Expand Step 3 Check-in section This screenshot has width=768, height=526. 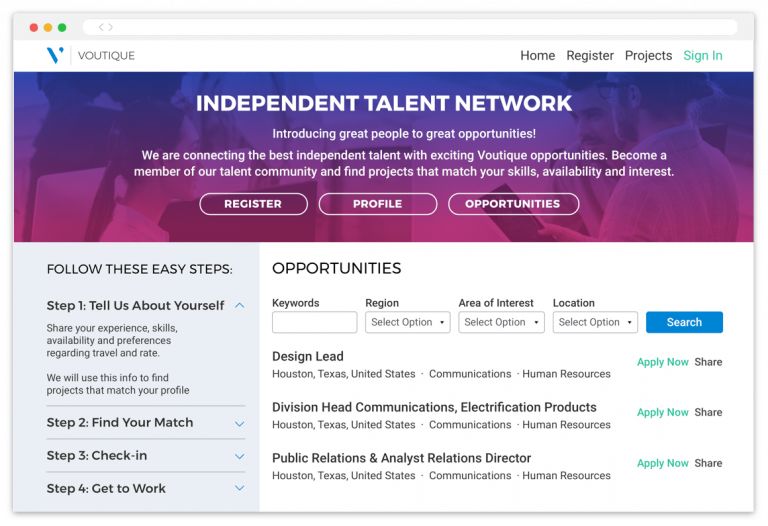[239, 456]
